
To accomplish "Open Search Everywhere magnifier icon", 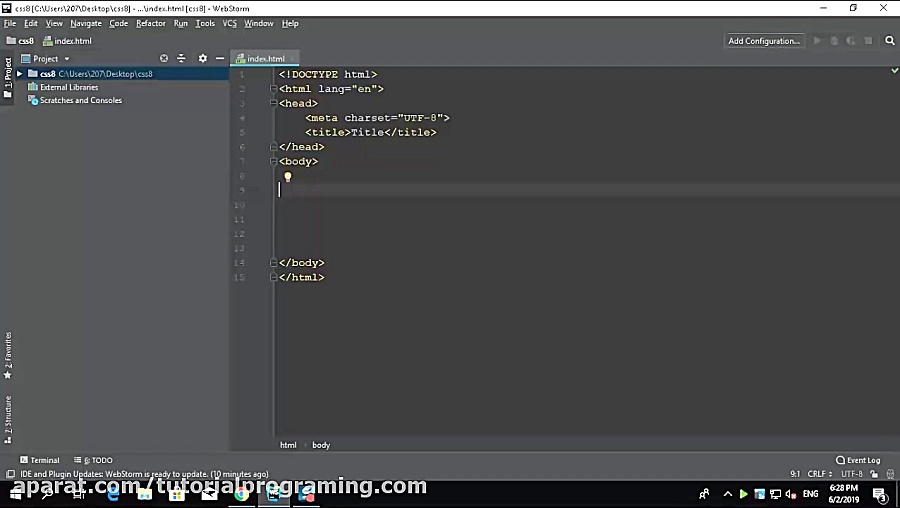I will [x=890, y=41].
